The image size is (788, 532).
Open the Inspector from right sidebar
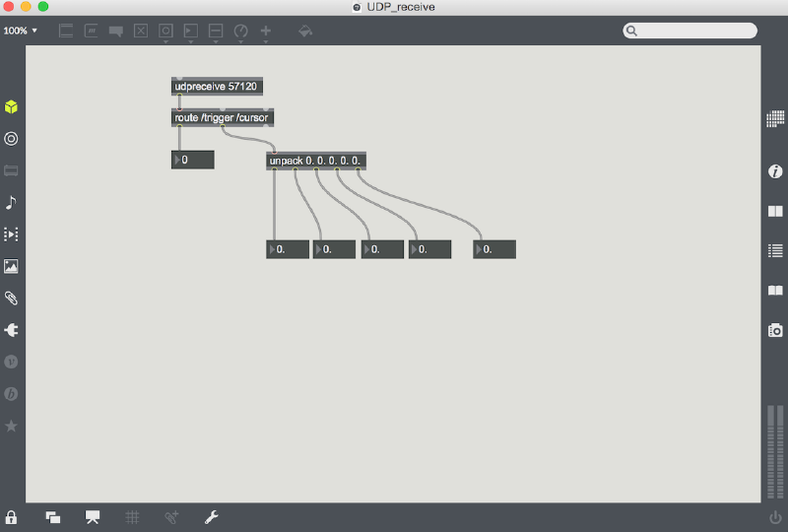coord(775,171)
